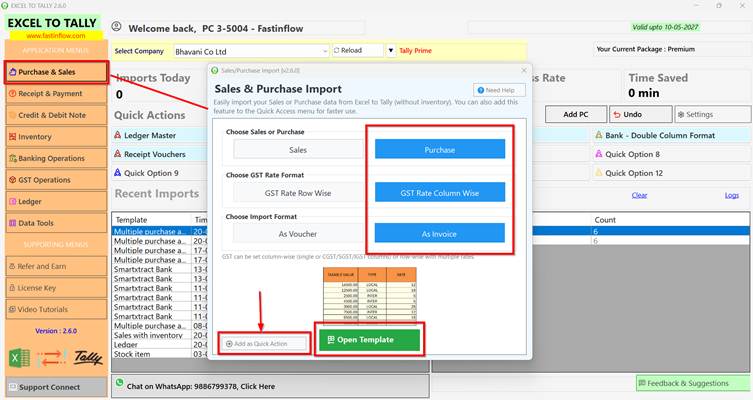Choose GST Rate Row Wise format
The image size is (753, 400).
pyautogui.click(x=298, y=193)
